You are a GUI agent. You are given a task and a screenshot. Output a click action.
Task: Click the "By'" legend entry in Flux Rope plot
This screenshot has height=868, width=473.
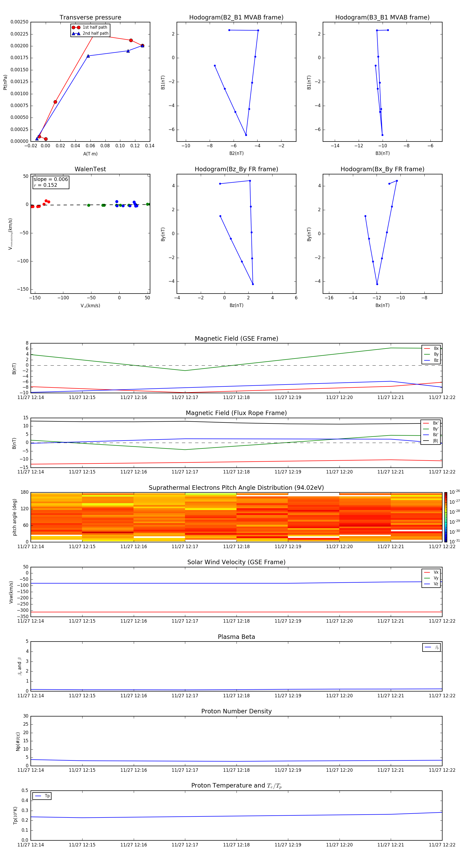tap(431, 429)
